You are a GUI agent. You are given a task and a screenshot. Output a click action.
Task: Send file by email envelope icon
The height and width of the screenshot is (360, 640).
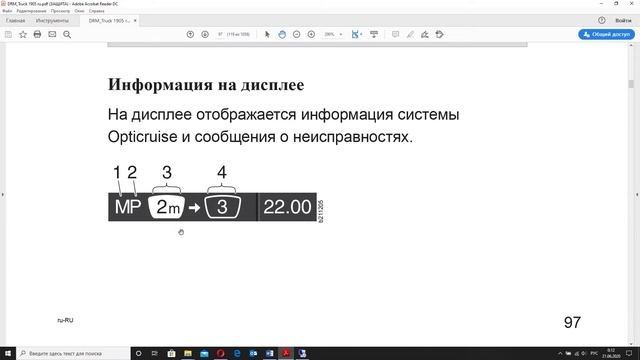pos(52,34)
